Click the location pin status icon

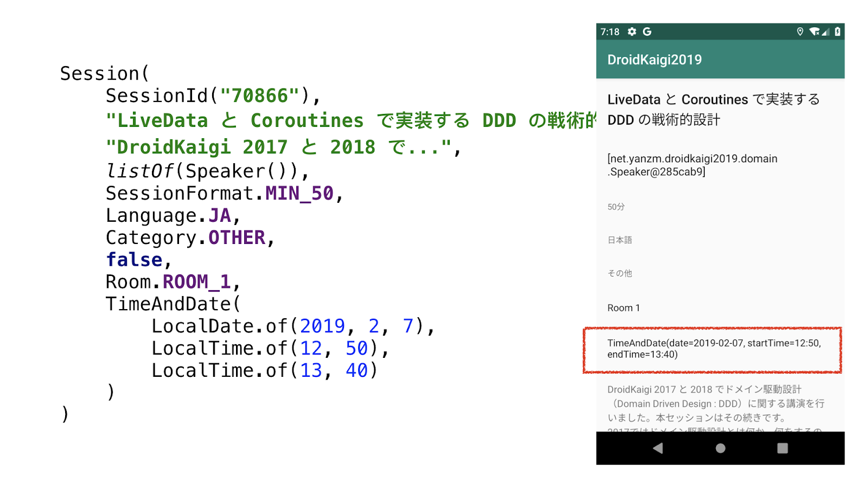point(800,31)
